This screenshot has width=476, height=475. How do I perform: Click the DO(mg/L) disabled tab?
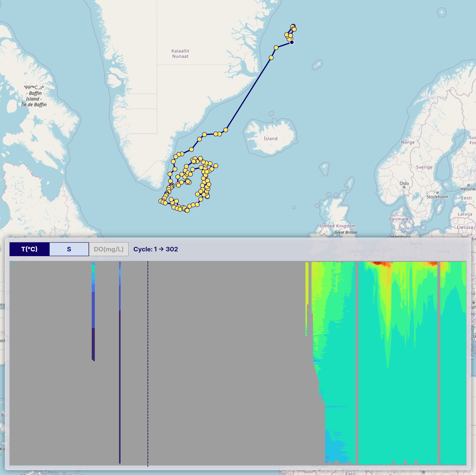coord(109,249)
